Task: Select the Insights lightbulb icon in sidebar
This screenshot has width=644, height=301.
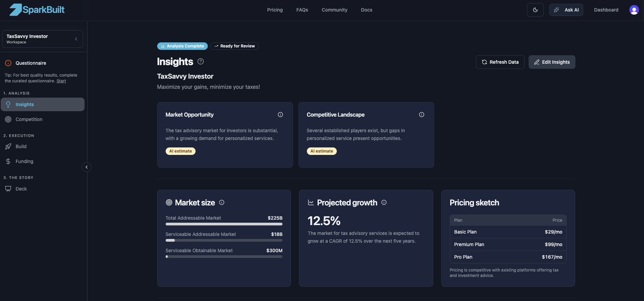Action: click(x=8, y=104)
